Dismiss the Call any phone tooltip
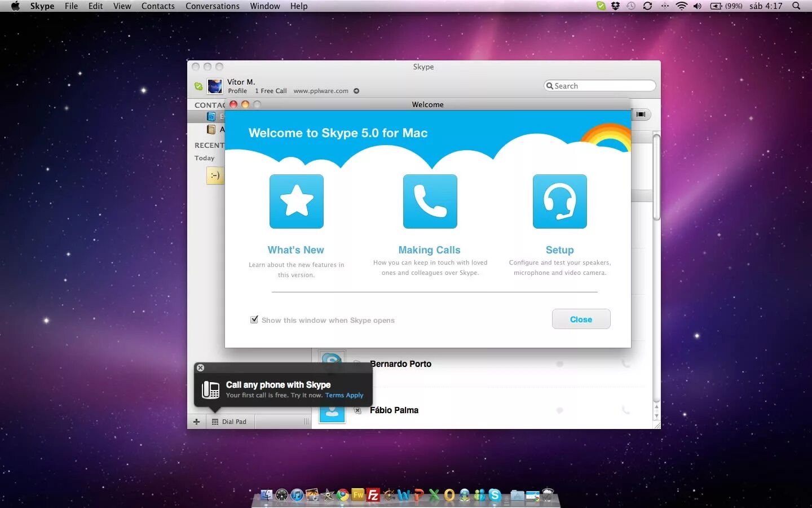The width and height of the screenshot is (812, 508). pos(200,367)
